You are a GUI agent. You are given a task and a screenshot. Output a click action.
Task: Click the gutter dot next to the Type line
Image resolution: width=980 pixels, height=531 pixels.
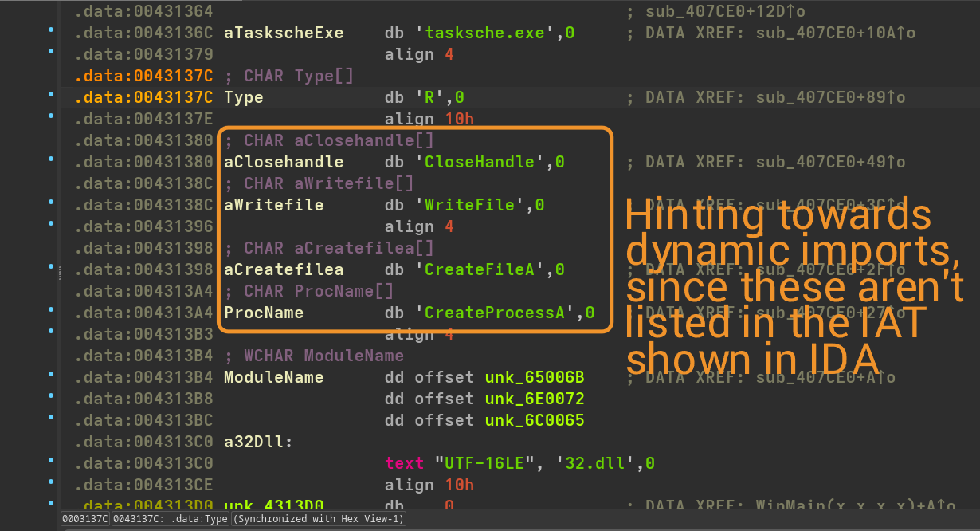51,95
